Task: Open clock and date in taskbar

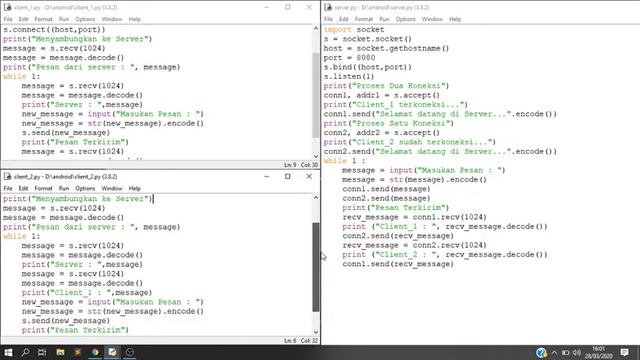Action: tap(598, 352)
